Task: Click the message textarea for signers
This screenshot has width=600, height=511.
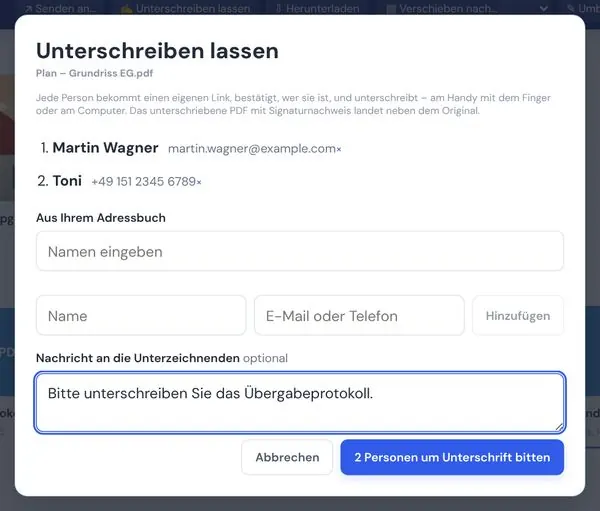Action: click(300, 402)
